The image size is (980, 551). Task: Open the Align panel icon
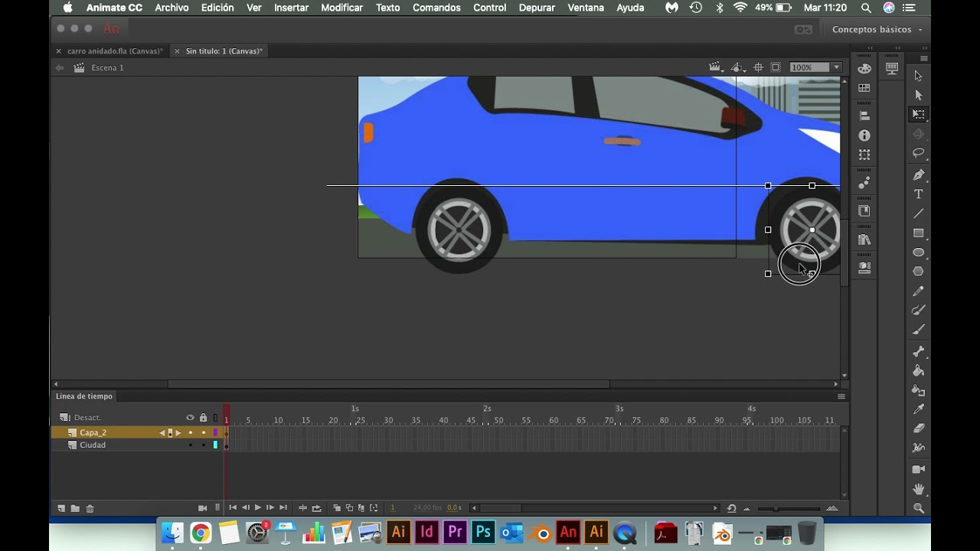tap(864, 116)
